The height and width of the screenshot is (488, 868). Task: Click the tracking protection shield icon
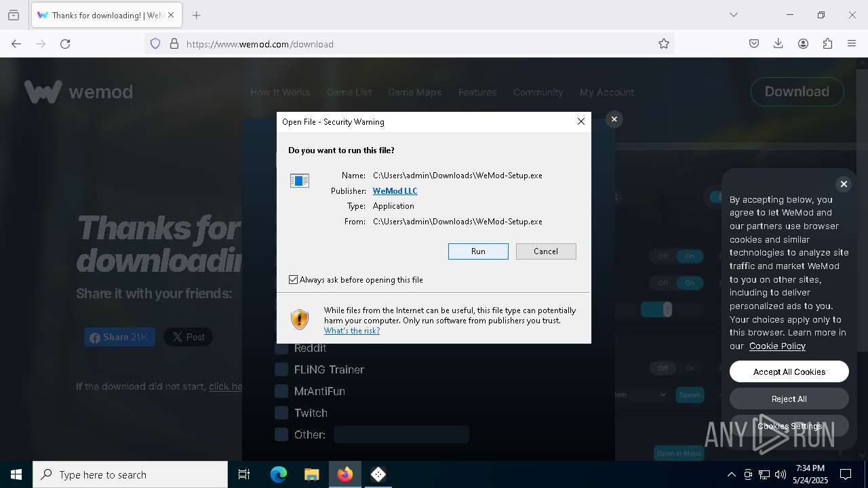[x=155, y=43]
